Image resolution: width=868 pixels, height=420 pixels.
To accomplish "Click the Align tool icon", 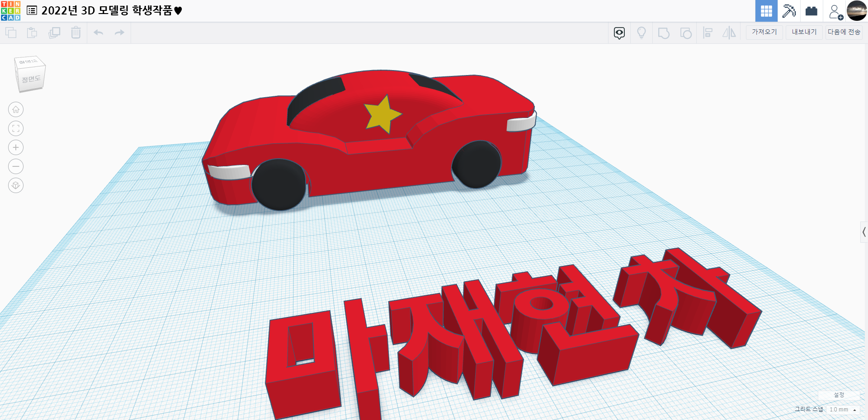I will (x=708, y=33).
